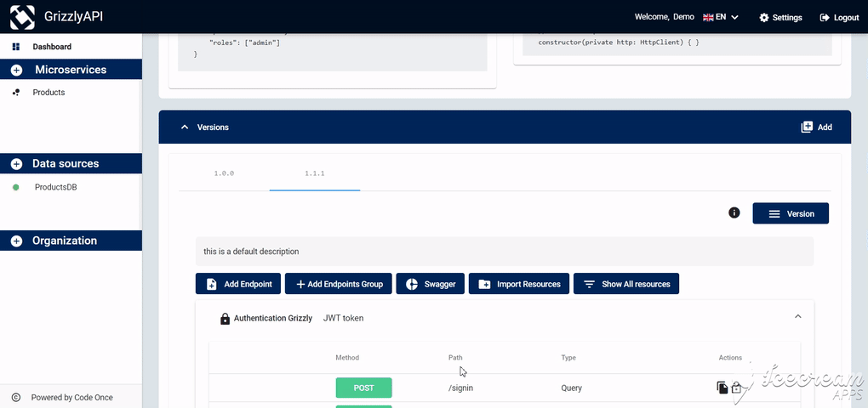This screenshot has height=408, width=868.
Task: Click the POST method badge for /signin
Action: pos(363,388)
